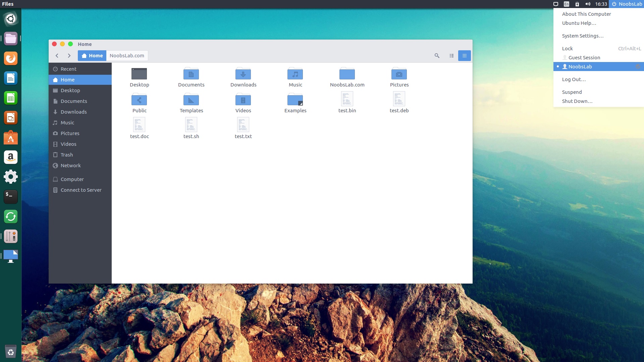The image size is (644, 362).
Task: Open the NoobsLab session menu indicator
Action: coord(627,4)
